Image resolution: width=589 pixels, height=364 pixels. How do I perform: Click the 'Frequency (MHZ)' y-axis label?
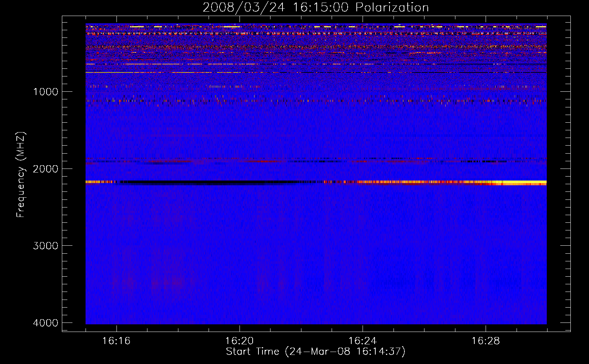(x=21, y=175)
